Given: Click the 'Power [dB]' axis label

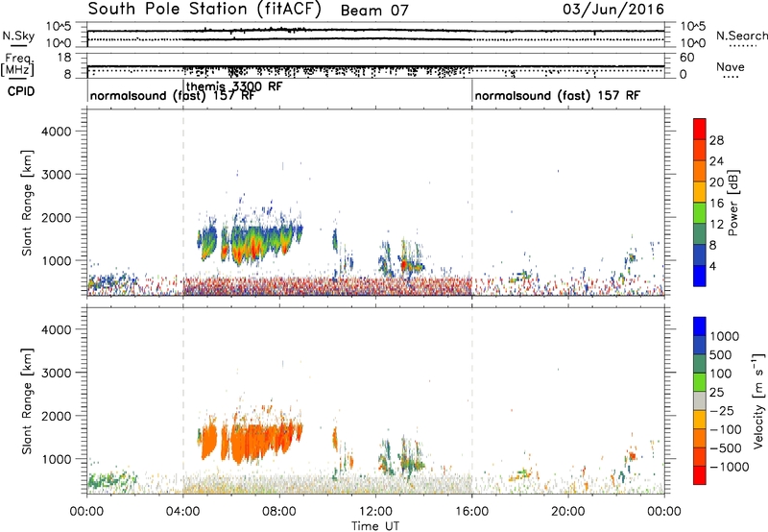Looking at the screenshot, I should tap(732, 203).
